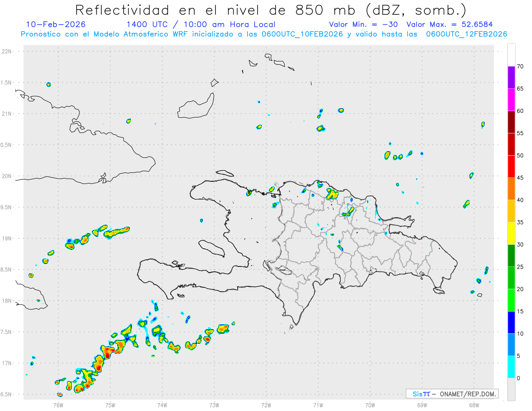Select the dark green 25–30 dBZ colorbar segment
The width and height of the screenshot is (532, 411).
click(511, 255)
